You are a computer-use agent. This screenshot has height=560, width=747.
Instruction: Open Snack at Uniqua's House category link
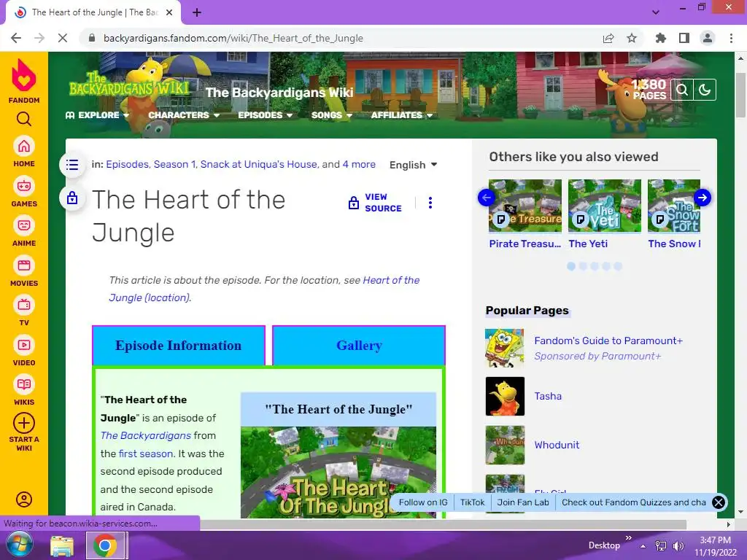point(259,164)
